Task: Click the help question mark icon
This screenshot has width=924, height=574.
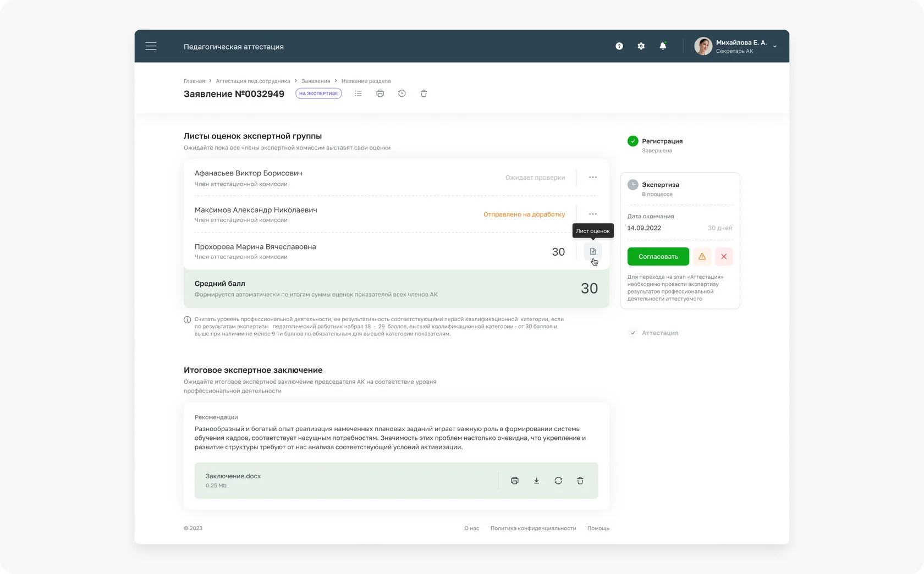Action: tap(619, 46)
